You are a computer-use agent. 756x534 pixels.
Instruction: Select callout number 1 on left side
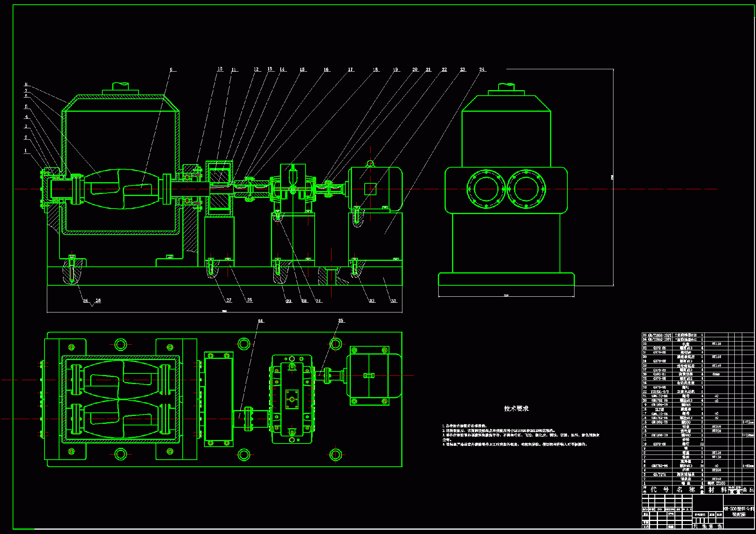click(x=26, y=151)
